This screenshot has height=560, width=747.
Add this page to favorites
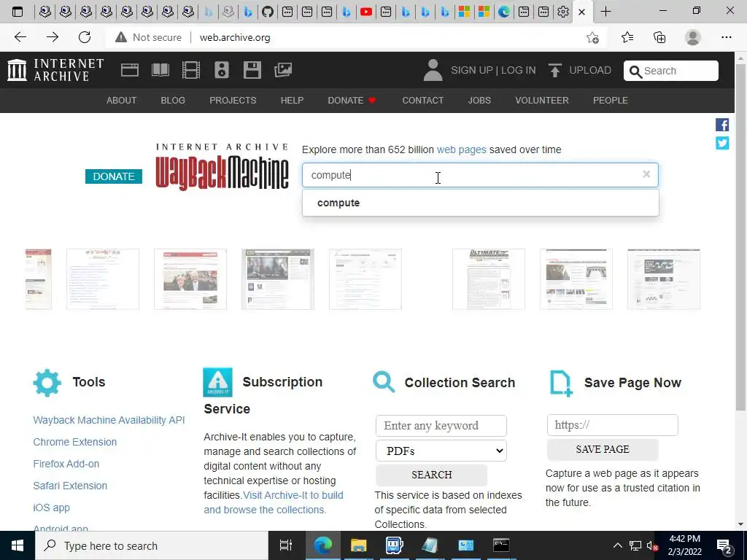[592, 37]
